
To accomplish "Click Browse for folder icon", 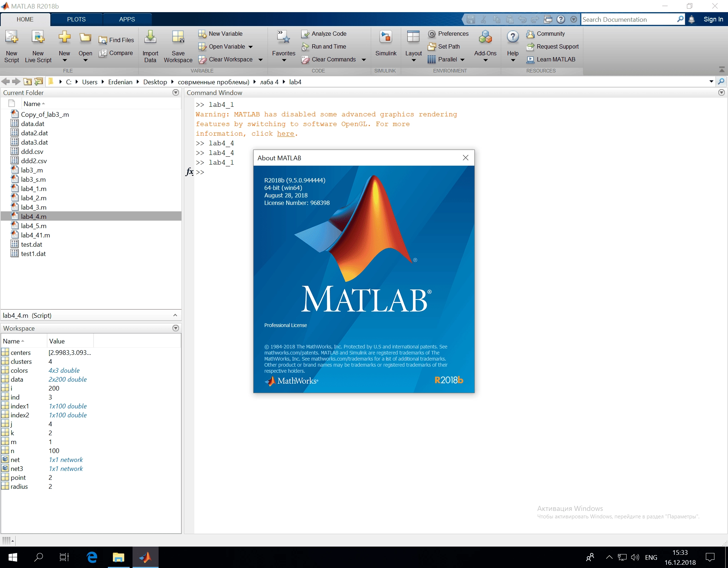I will (39, 82).
